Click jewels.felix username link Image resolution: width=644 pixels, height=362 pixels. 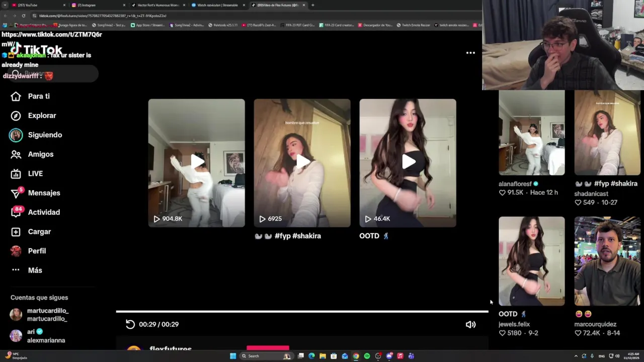514,324
